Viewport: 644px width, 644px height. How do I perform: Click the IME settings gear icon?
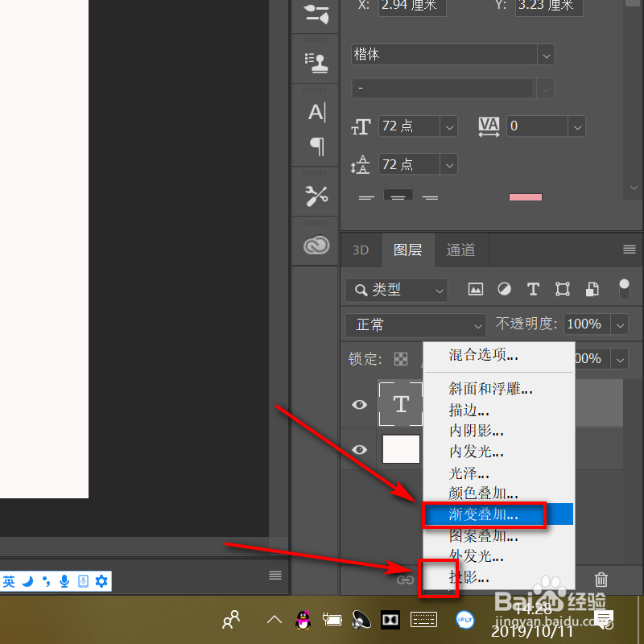[101, 580]
